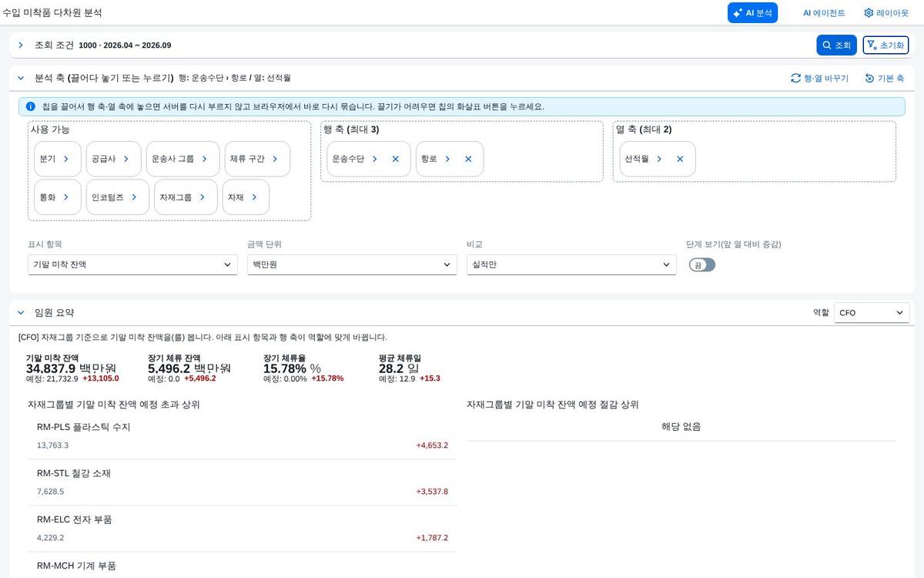Click arrow on the 통화 chip
Viewport: 924px width, 578px height.
pyautogui.click(x=66, y=197)
